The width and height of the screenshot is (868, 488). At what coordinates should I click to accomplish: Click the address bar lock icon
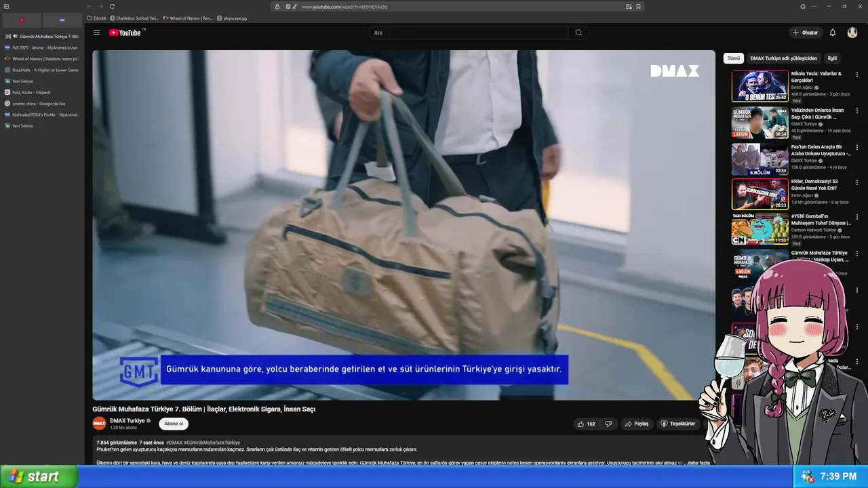pyautogui.click(x=277, y=6)
